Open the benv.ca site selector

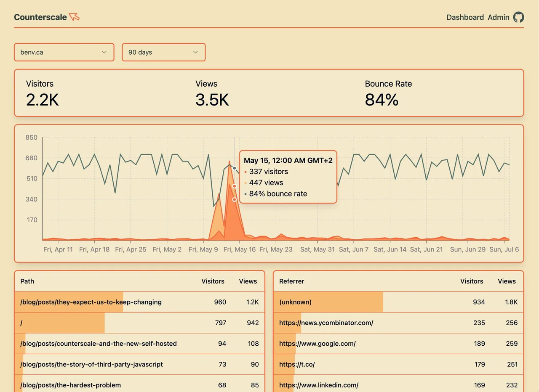point(64,52)
